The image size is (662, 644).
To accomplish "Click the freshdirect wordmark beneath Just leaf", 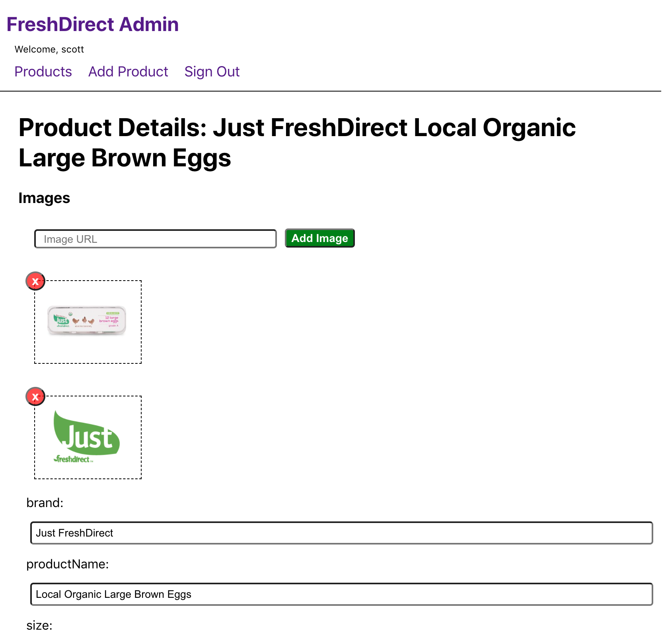I will 74,459.
